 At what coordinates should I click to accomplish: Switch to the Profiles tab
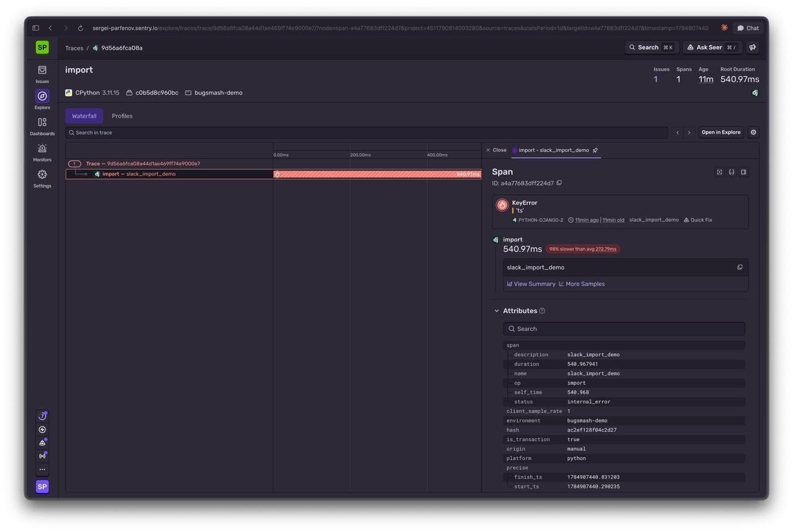tap(122, 116)
